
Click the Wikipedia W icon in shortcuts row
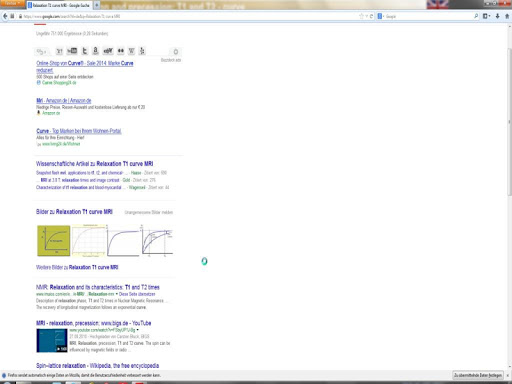pyautogui.click(x=132, y=51)
